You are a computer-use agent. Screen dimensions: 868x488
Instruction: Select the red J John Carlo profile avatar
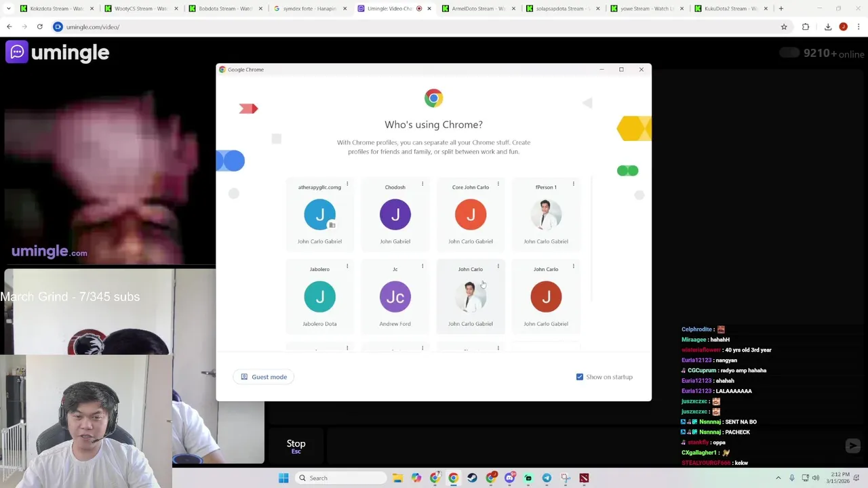pos(546,297)
